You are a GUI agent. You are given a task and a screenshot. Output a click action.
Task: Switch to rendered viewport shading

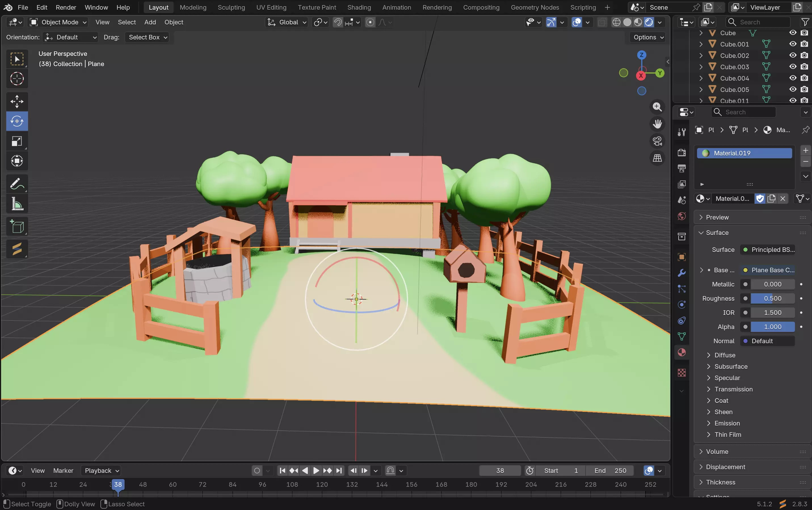[649, 22]
